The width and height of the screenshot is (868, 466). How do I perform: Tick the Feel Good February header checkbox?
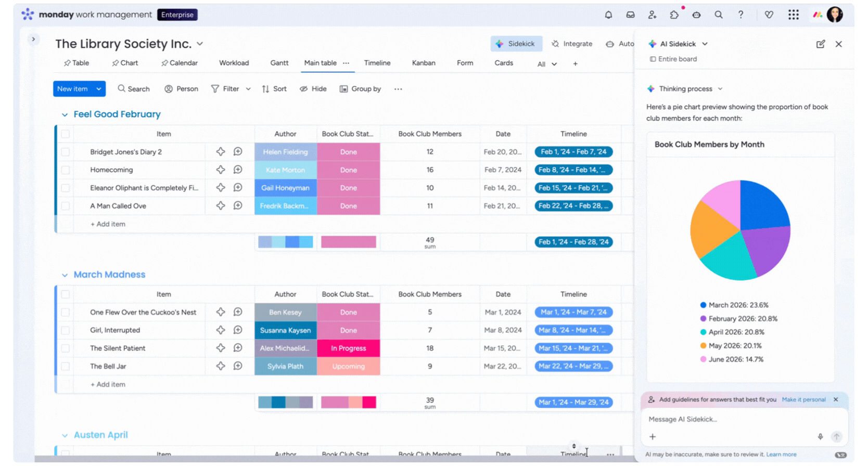[x=66, y=134]
